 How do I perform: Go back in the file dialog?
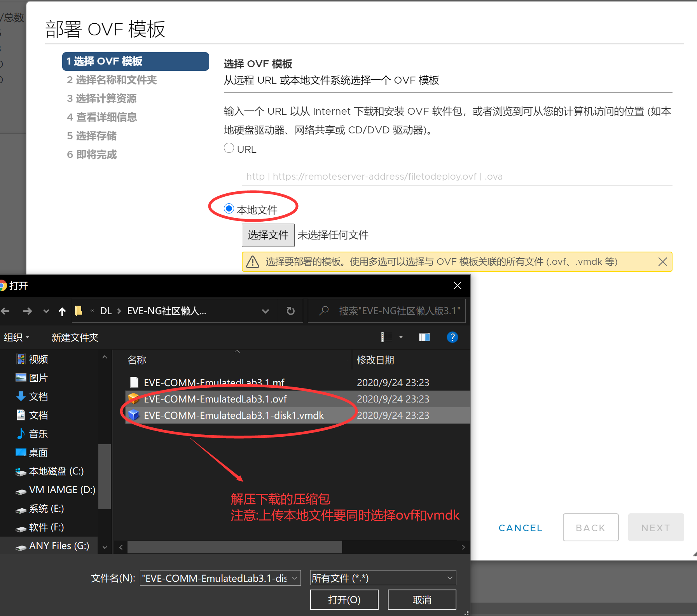click(x=5, y=311)
